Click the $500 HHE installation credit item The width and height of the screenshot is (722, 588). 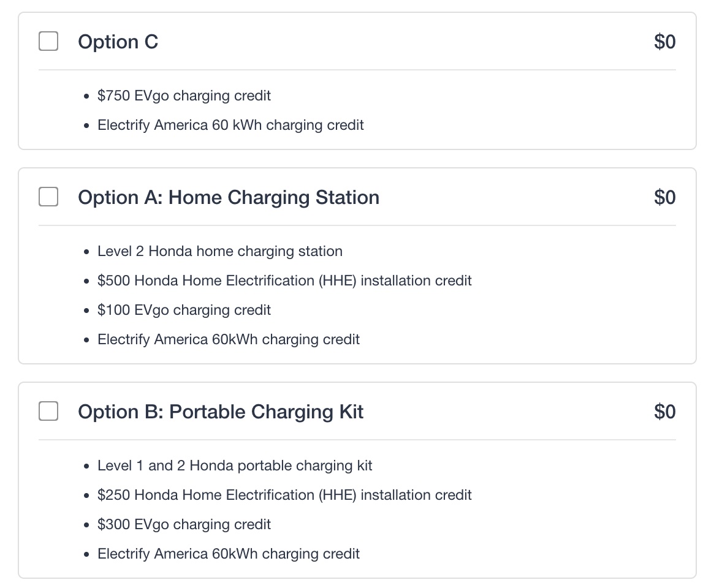284,281
